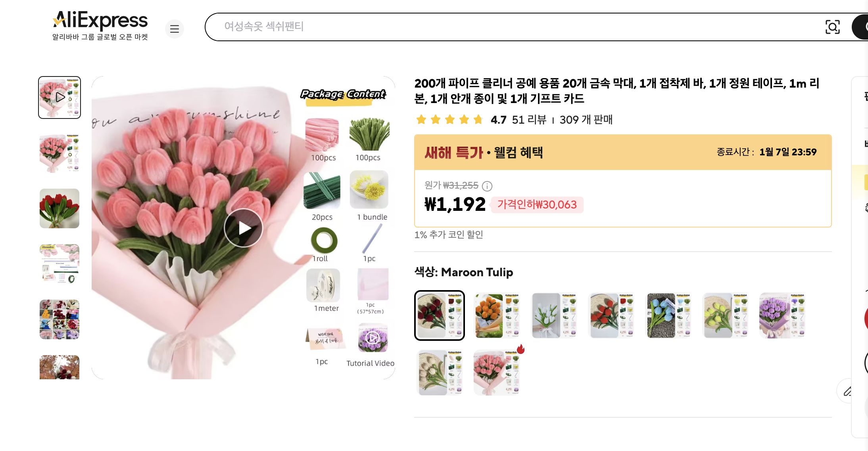The image size is (868, 451).
Task: Select the yellow-green tulip color variant
Action: click(x=725, y=315)
